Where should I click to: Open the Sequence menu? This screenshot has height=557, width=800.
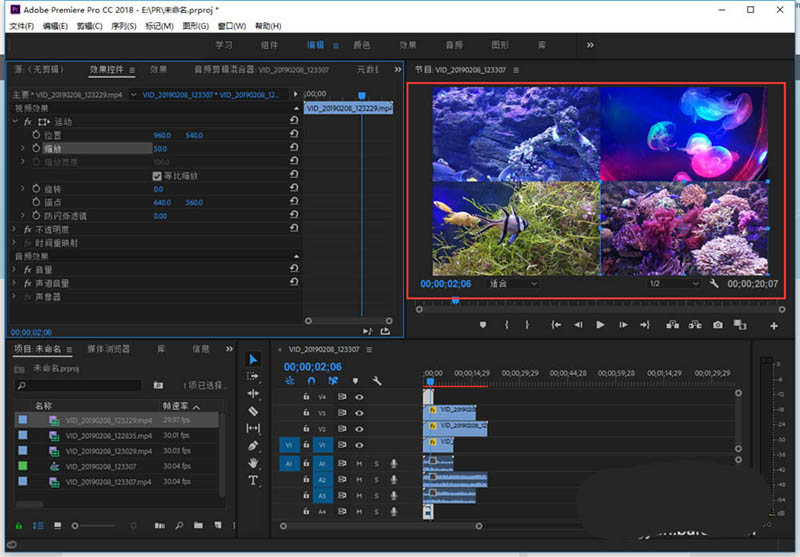click(123, 26)
